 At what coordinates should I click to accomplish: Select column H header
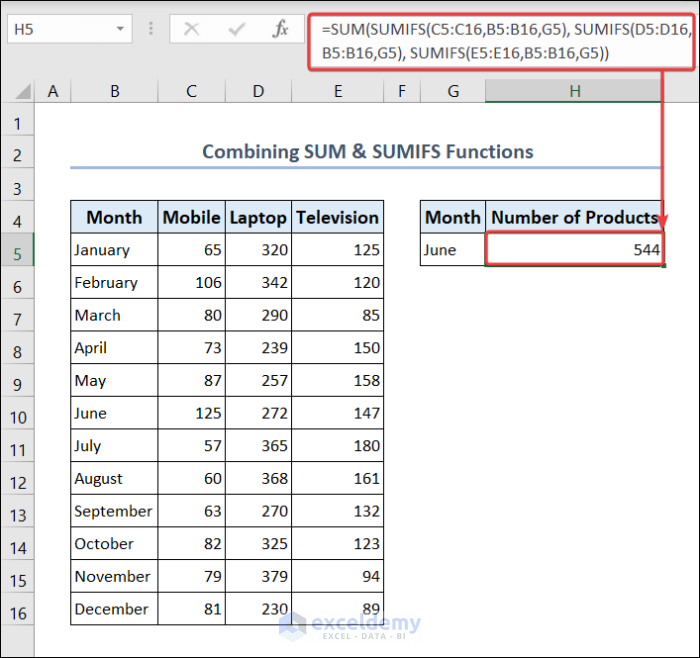(574, 91)
